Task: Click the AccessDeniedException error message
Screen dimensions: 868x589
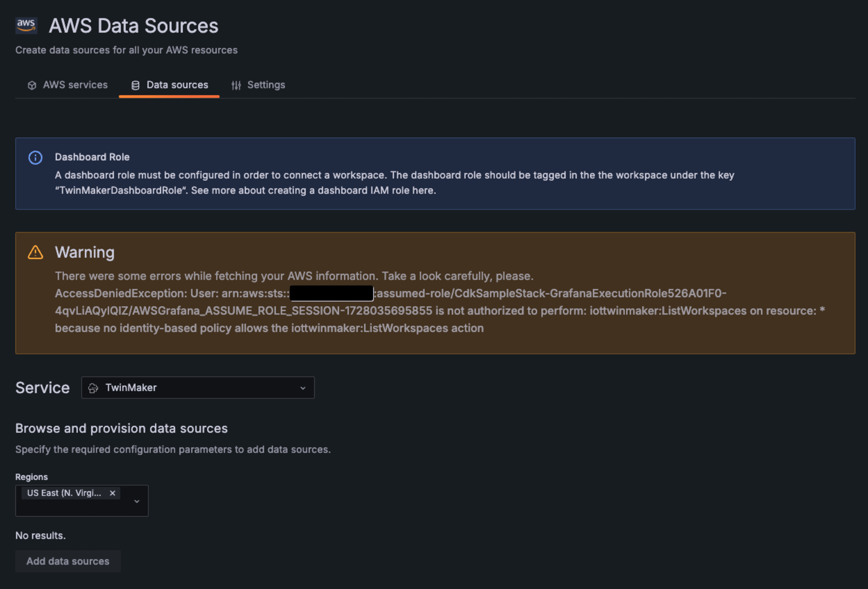Action: pyautogui.click(x=440, y=311)
